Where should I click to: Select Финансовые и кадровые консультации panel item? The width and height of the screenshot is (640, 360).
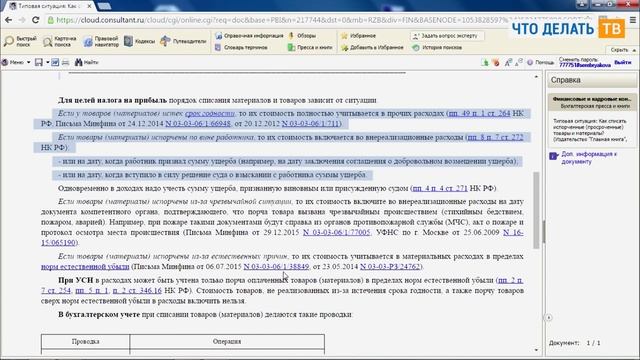(x=592, y=102)
